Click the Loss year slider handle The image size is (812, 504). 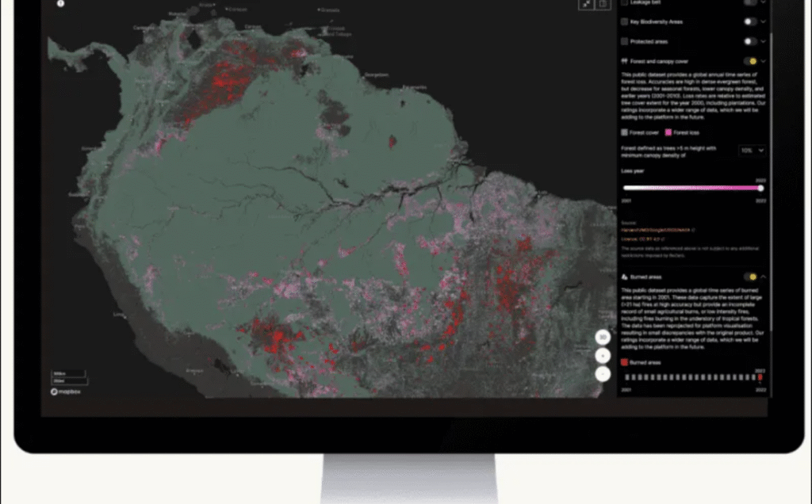tap(760, 189)
